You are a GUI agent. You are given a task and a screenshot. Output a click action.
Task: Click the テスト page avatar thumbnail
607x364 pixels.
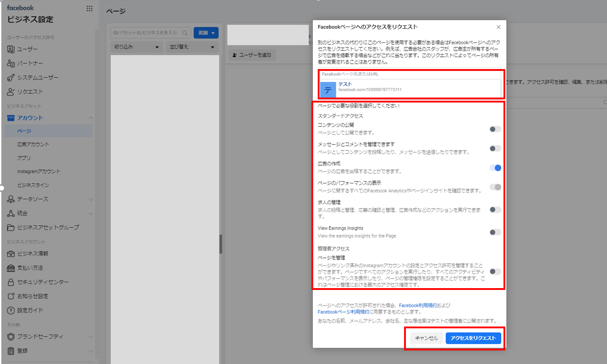click(x=328, y=89)
